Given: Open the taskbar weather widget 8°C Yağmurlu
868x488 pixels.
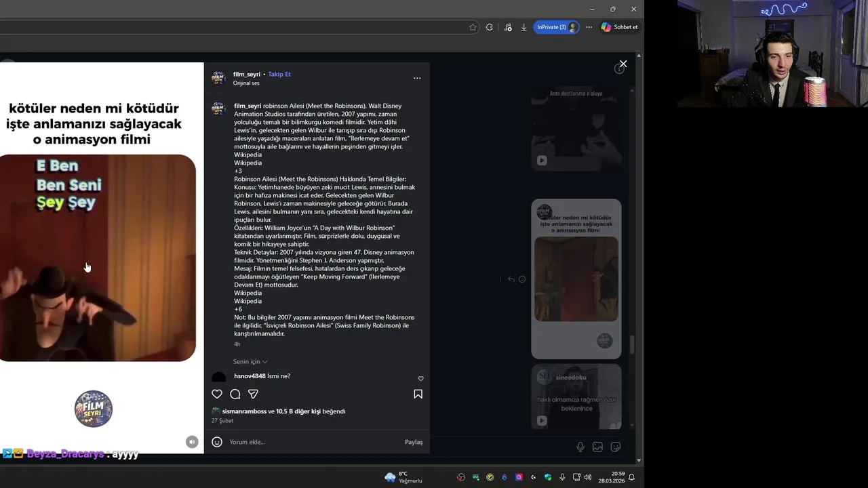Looking at the screenshot, I should tap(403, 477).
